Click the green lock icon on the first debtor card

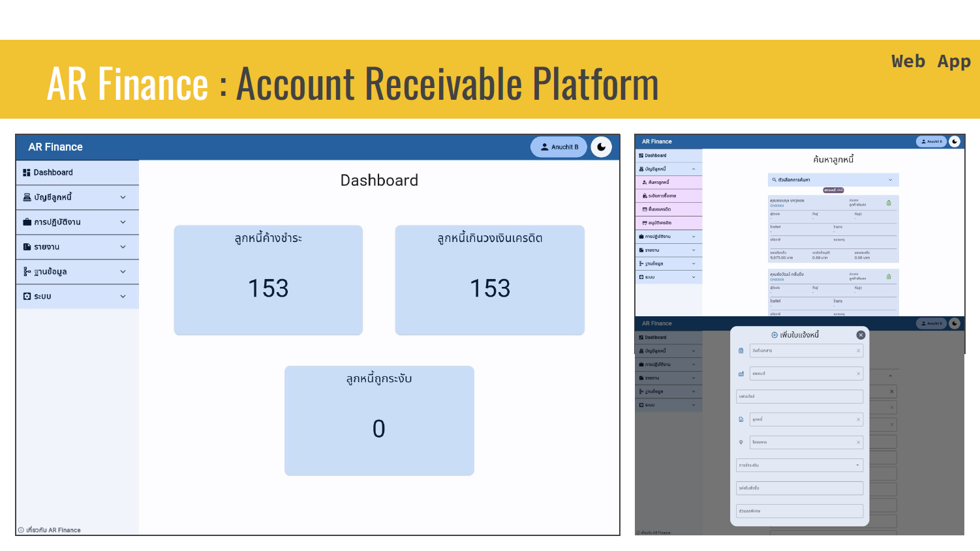889,203
